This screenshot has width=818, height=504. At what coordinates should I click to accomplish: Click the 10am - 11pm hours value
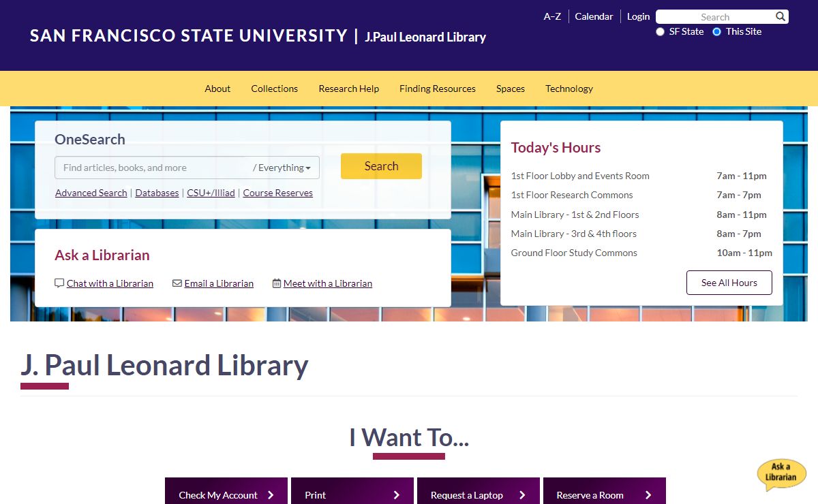click(x=744, y=253)
